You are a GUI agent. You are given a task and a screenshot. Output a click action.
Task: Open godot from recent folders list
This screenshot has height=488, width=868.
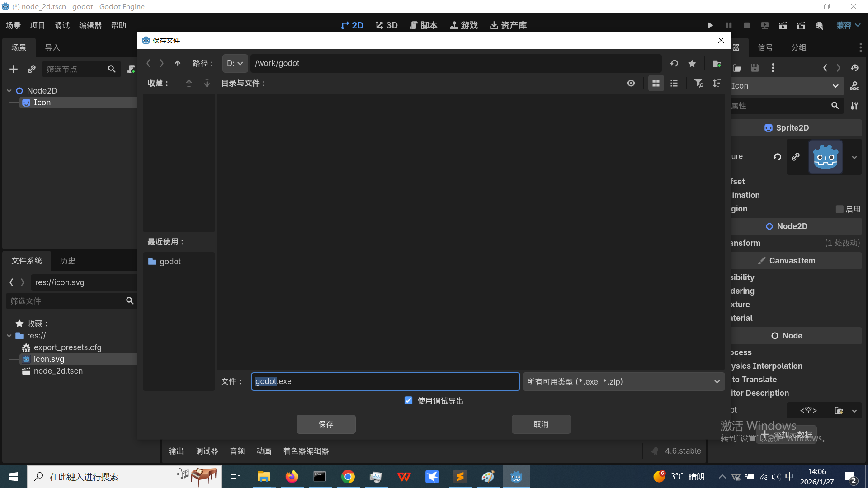pyautogui.click(x=170, y=262)
